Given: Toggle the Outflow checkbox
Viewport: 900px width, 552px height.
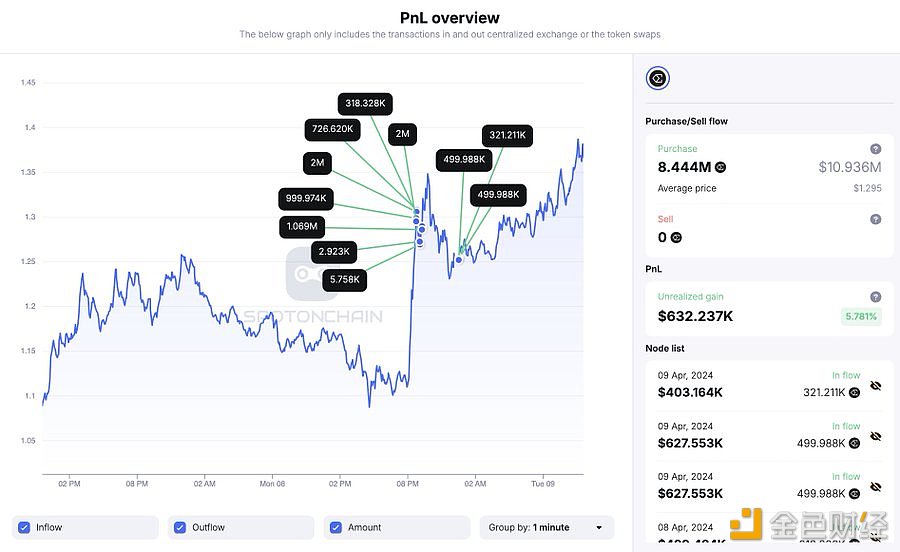Looking at the screenshot, I should 180,527.
